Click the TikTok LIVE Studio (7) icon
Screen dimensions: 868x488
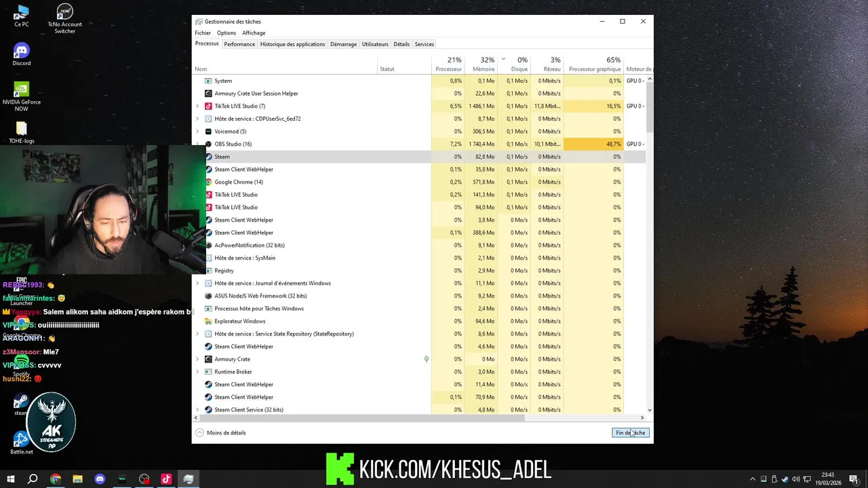coord(208,106)
